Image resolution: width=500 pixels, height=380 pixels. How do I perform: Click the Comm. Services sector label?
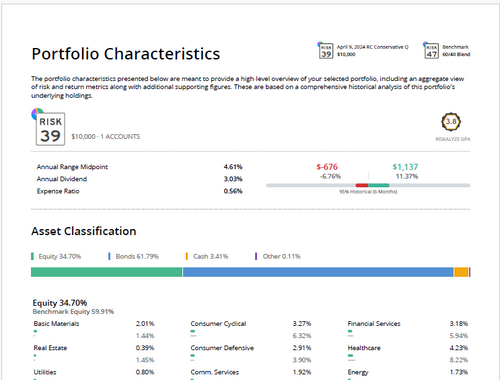(215, 372)
